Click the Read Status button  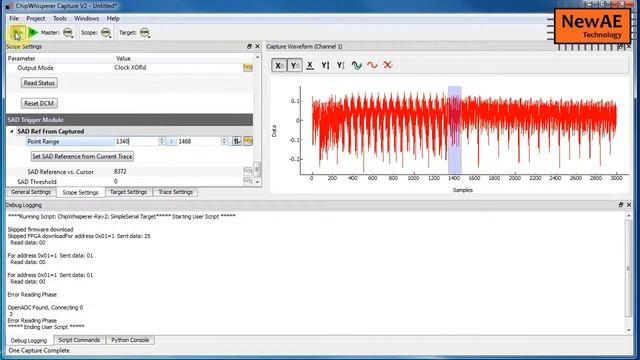click(x=39, y=83)
